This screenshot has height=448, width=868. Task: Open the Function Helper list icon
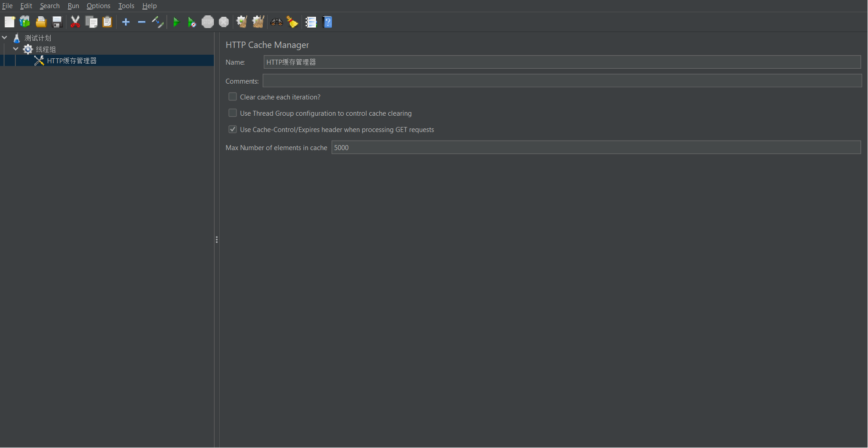pos(311,22)
